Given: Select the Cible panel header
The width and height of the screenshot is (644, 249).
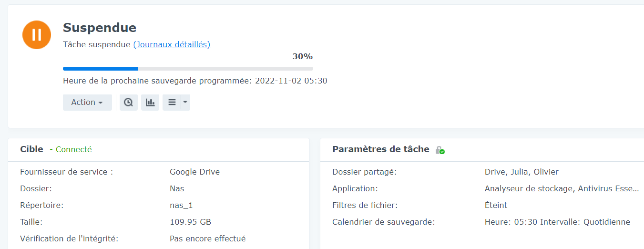Looking at the screenshot, I should pyautogui.click(x=31, y=149).
